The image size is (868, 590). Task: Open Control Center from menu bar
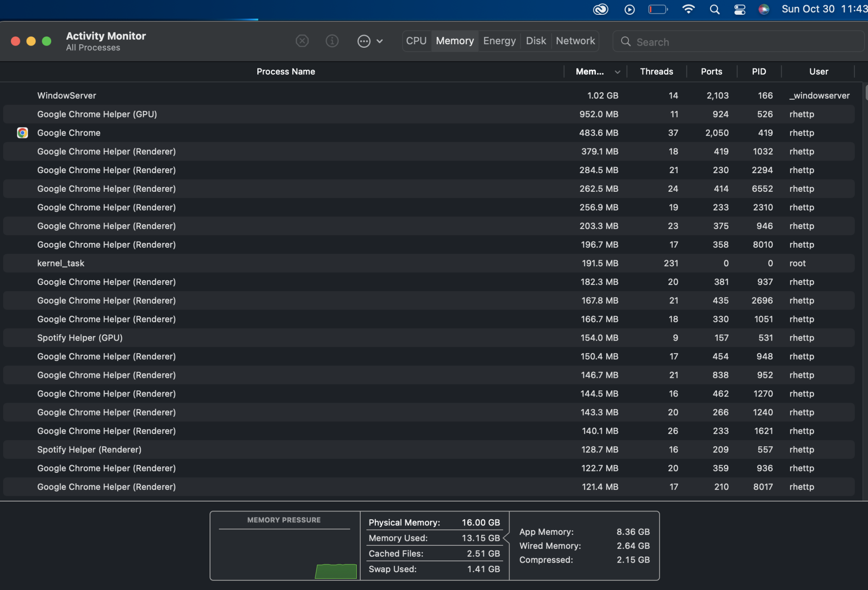[740, 10]
